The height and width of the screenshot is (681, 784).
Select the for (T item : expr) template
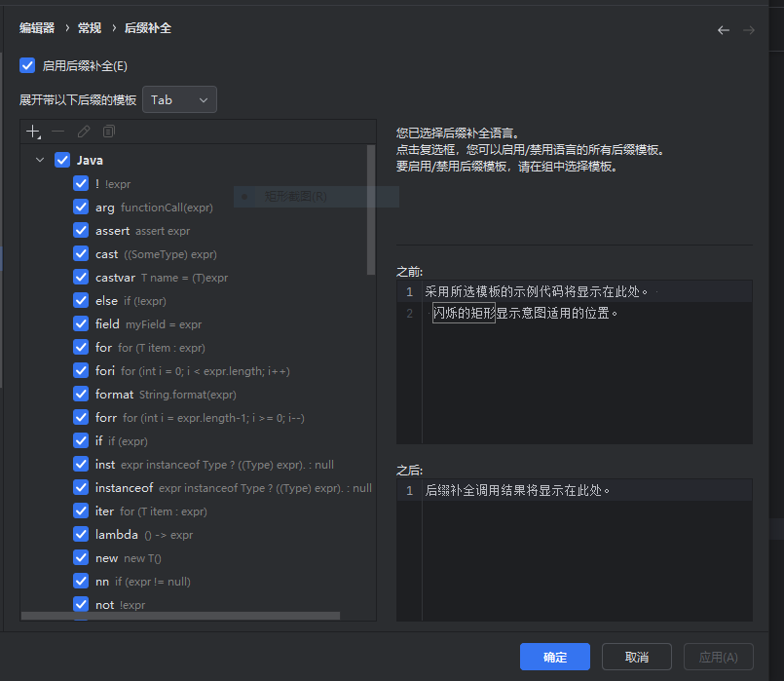coord(194,348)
